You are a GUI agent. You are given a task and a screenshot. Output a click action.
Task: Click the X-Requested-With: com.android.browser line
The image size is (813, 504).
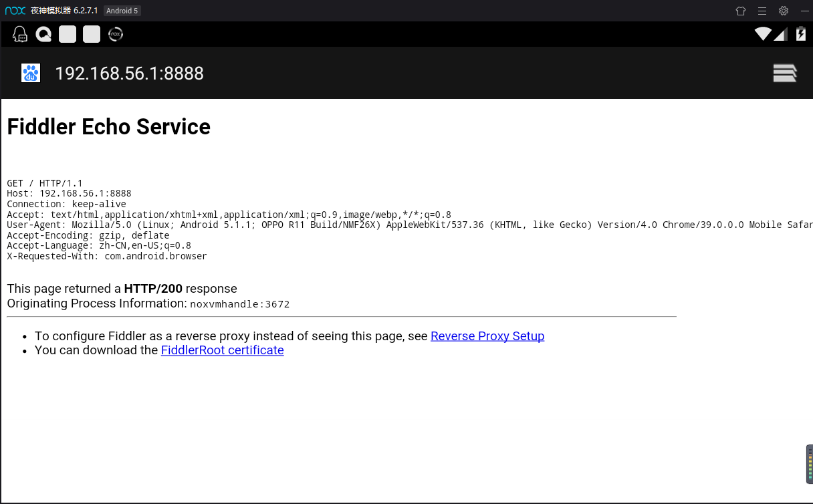tap(107, 256)
